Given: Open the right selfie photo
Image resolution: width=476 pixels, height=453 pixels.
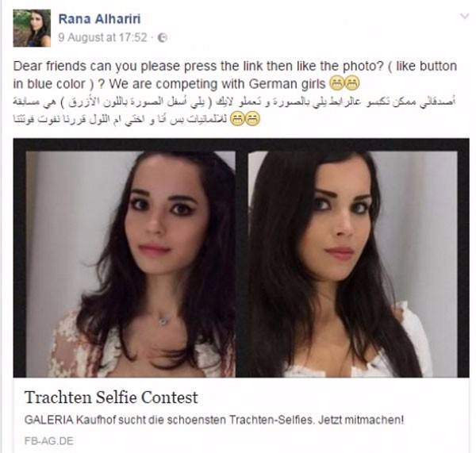Looking at the screenshot, I should pyautogui.click(x=353, y=264).
